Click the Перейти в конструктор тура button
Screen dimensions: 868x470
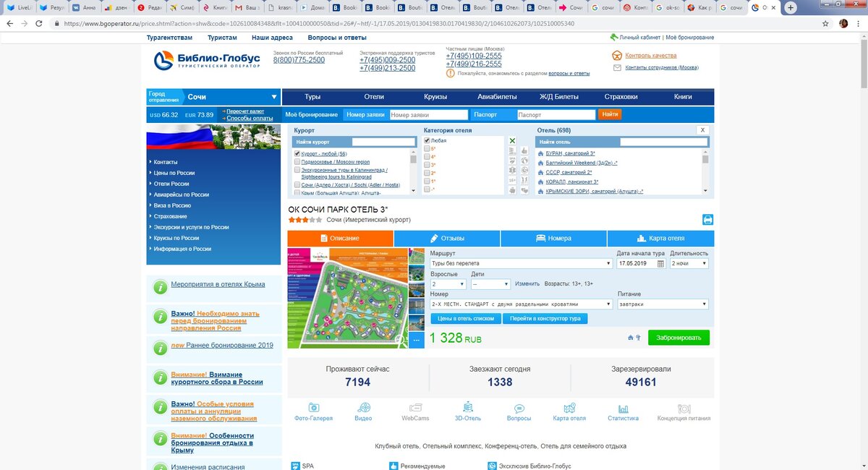(546, 318)
